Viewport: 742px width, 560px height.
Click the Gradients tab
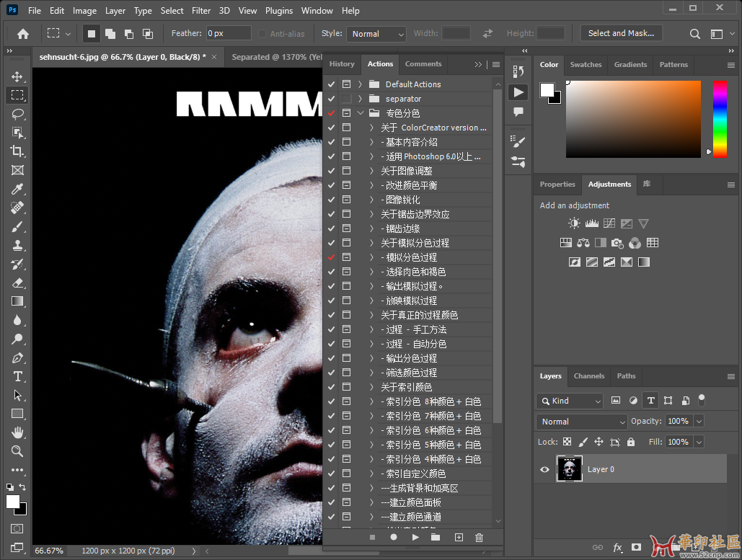pyautogui.click(x=630, y=65)
